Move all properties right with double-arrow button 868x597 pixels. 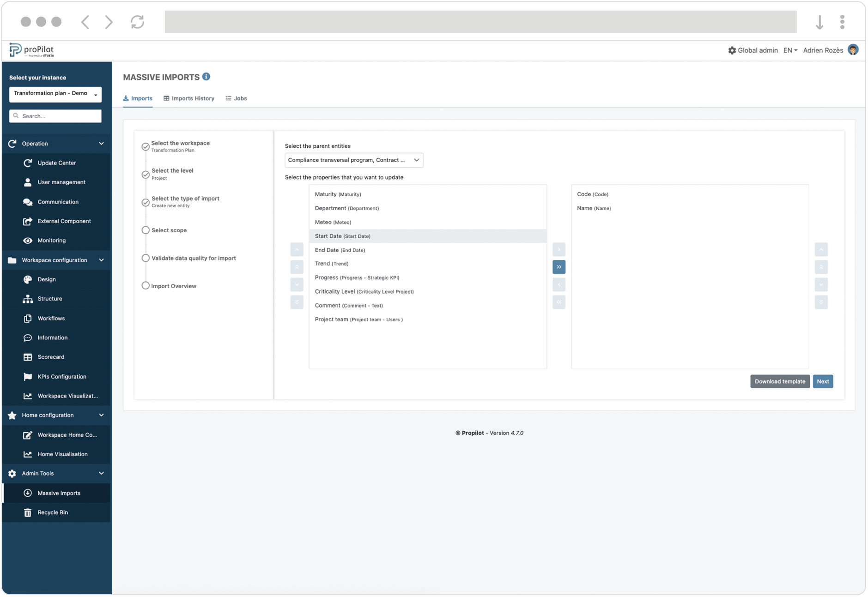point(559,267)
